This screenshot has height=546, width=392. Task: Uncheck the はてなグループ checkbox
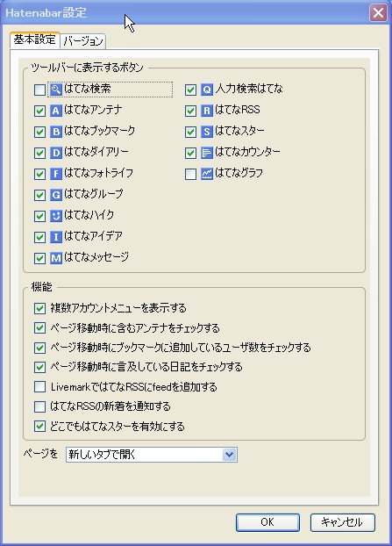pos(39,195)
